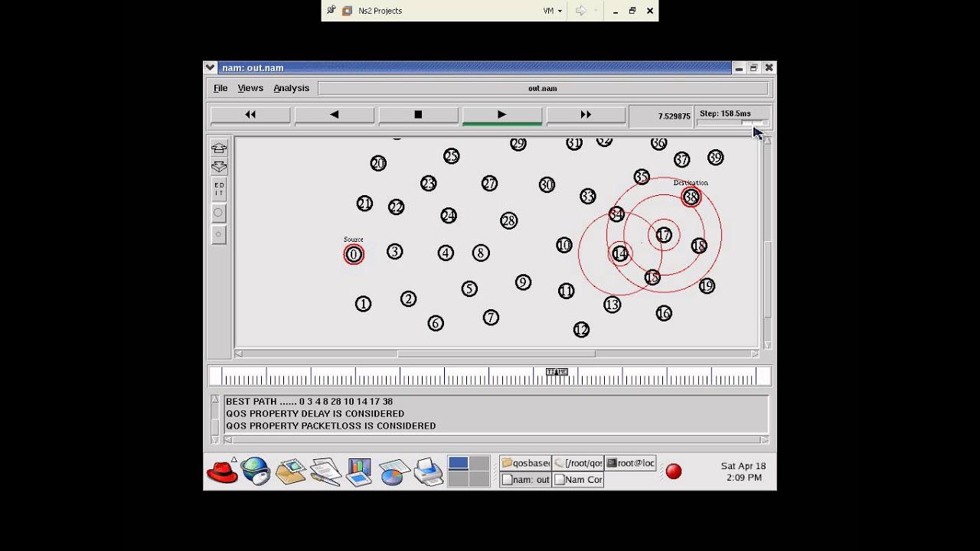
Task: Switch to the root@loc terminal taskbar window
Action: pos(630,463)
